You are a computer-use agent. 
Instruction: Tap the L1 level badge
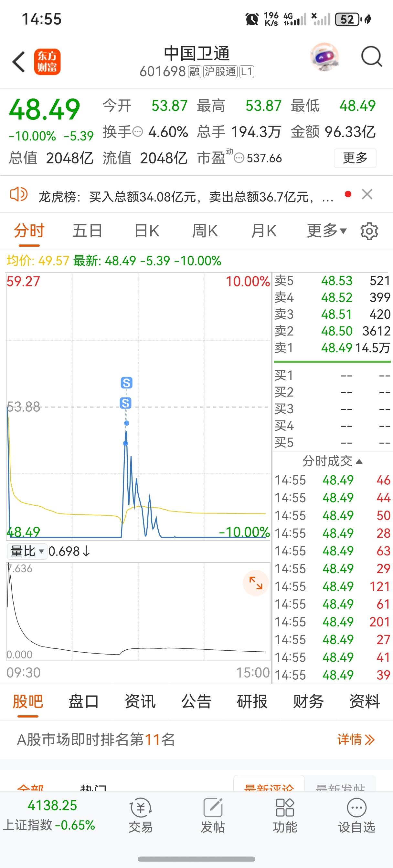247,72
